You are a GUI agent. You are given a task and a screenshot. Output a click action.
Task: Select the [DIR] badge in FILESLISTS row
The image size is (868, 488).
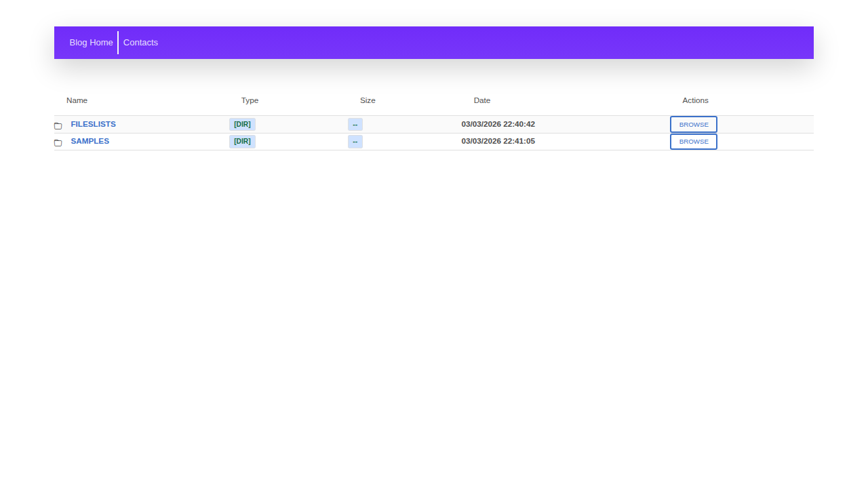coord(242,125)
